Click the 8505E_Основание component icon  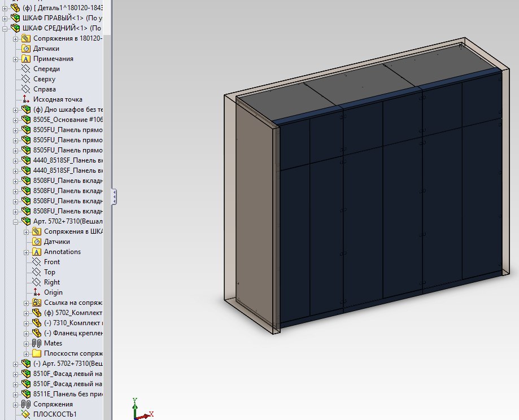(x=26, y=120)
